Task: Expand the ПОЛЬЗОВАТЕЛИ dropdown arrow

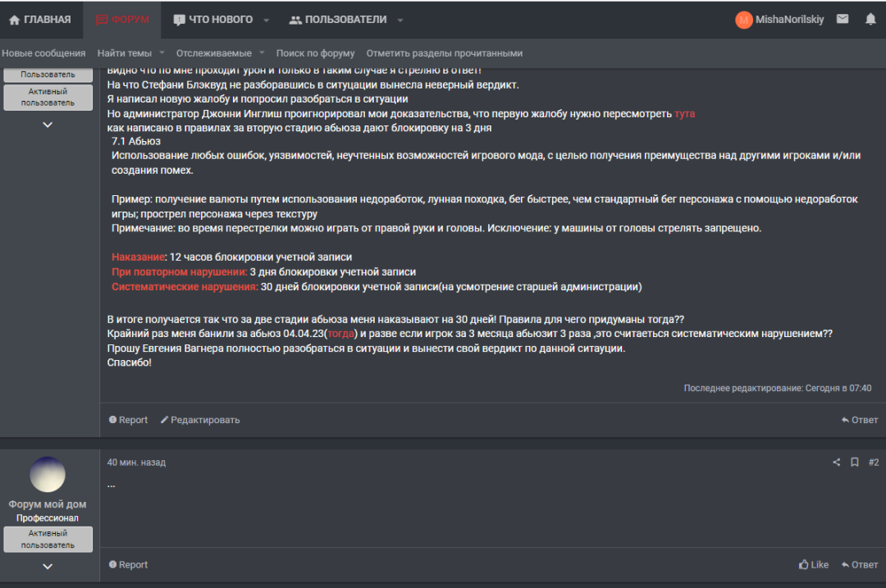Action: tap(400, 20)
